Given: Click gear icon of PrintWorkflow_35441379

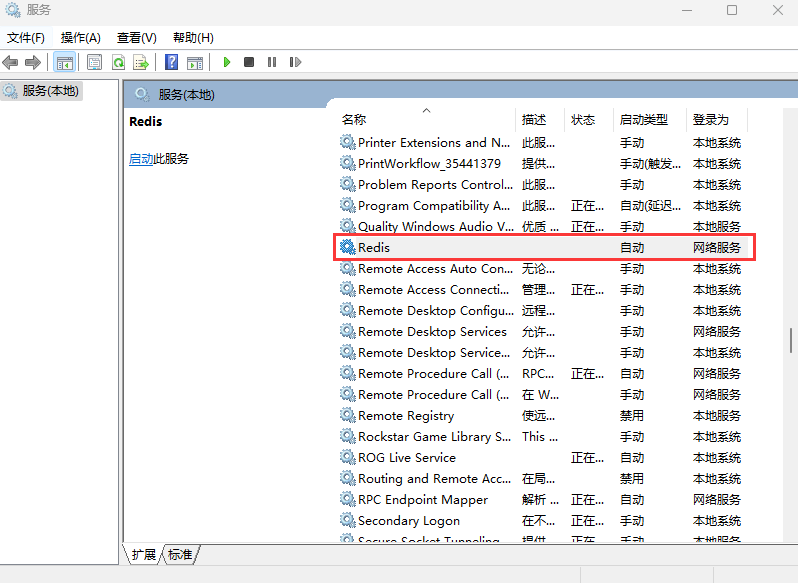Looking at the screenshot, I should pyautogui.click(x=348, y=163).
